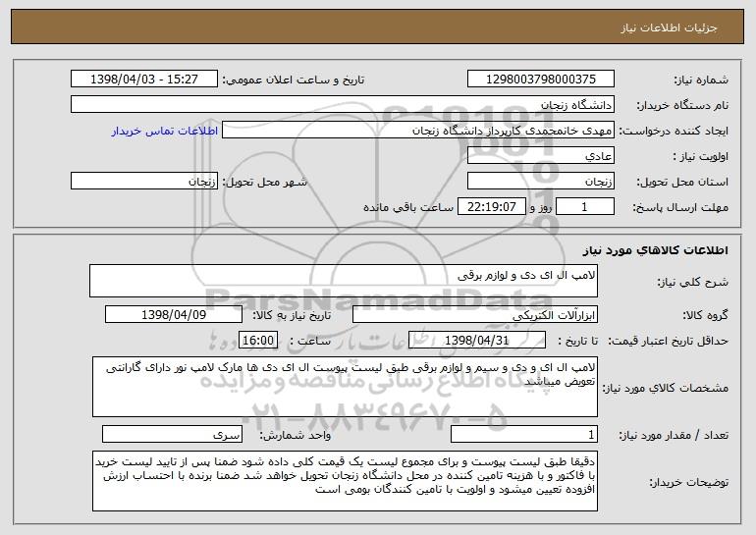Screen dimensions: 756x535
Task: Click the text ساعت باقی مانده
Action: (x=408, y=207)
